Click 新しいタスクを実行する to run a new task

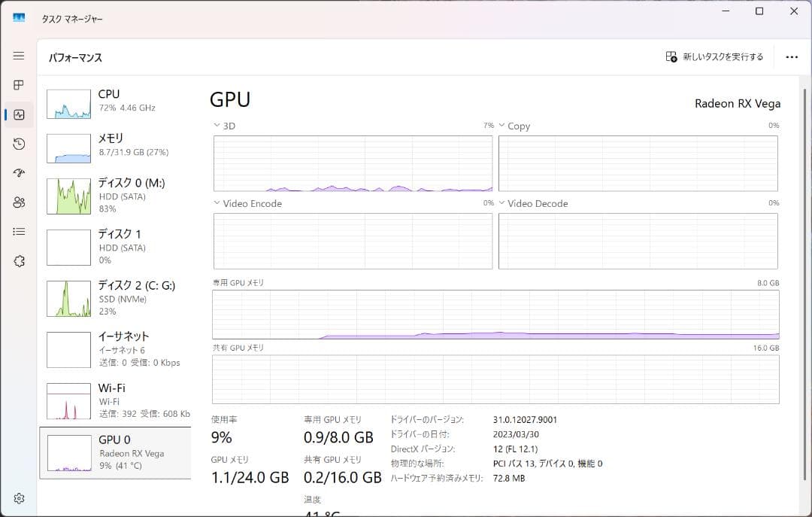tap(711, 56)
